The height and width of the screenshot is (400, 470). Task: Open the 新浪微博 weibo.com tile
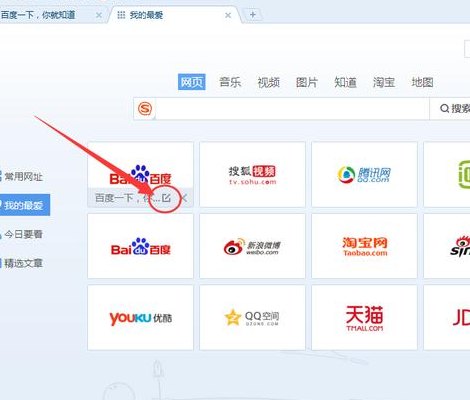click(252, 246)
